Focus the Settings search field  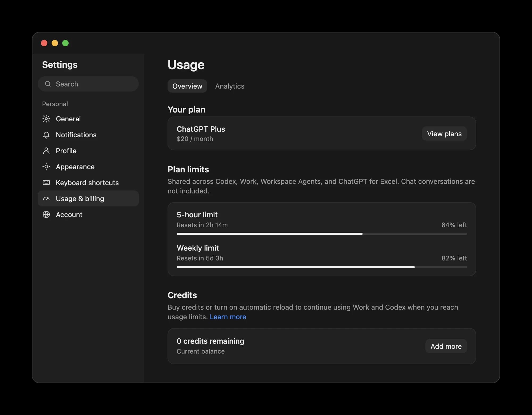(88, 84)
